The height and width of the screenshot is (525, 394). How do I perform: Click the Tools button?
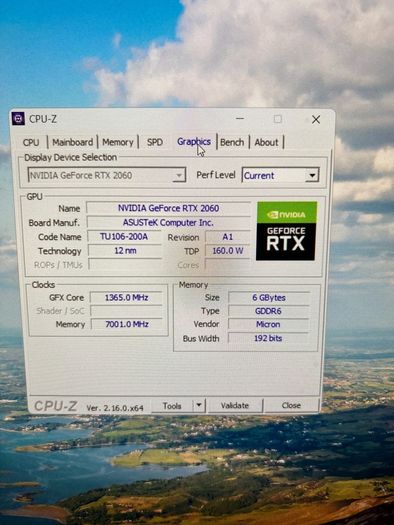172,406
